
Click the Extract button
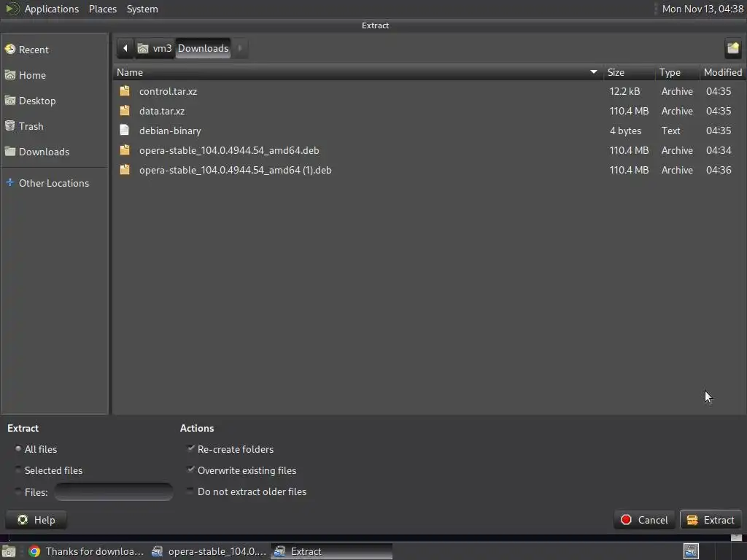[711, 520]
